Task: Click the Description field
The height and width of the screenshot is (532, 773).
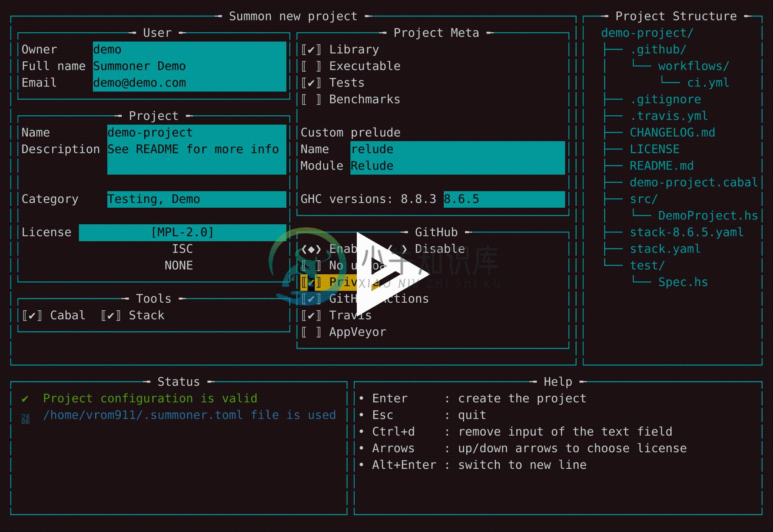Action: [197, 158]
